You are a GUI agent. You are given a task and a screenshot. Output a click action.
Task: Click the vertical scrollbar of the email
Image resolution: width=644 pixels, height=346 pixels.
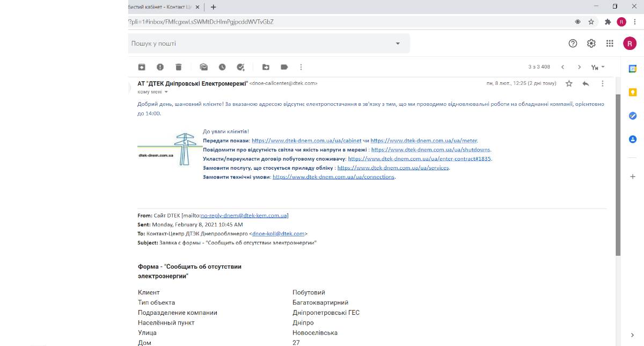(x=618, y=175)
